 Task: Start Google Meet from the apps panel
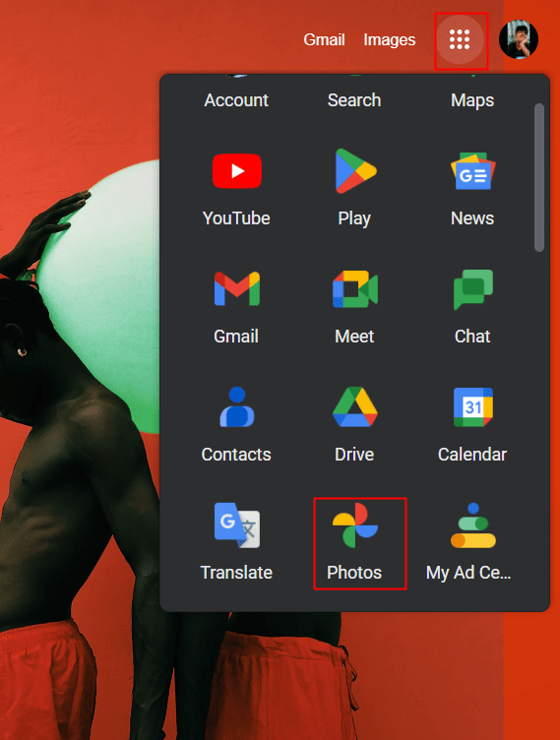coord(355,289)
